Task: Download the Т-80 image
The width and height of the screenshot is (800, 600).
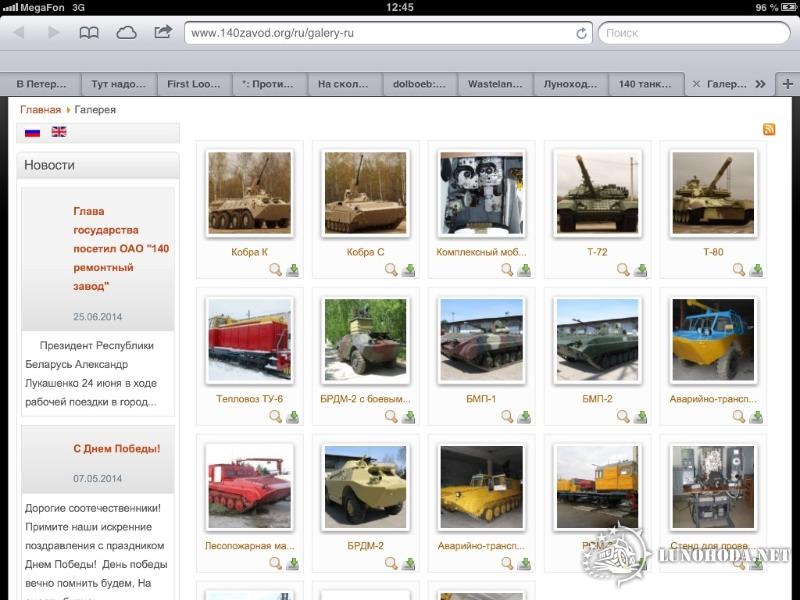Action: [x=756, y=270]
